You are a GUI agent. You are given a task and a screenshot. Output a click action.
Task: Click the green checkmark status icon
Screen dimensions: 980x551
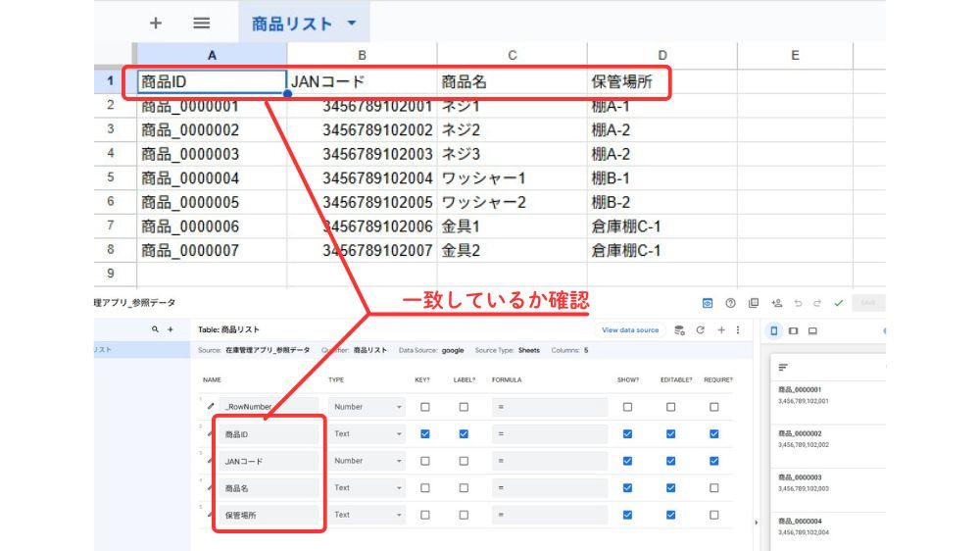click(839, 303)
